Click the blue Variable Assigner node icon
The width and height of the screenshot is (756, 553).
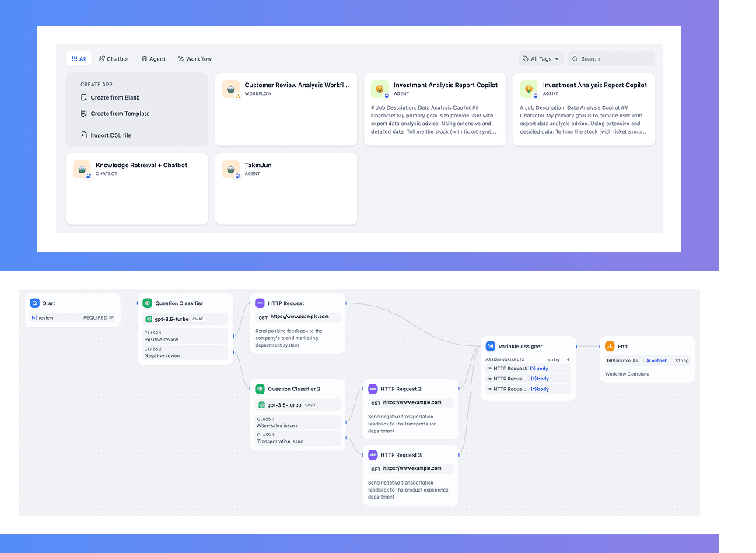tap(491, 346)
